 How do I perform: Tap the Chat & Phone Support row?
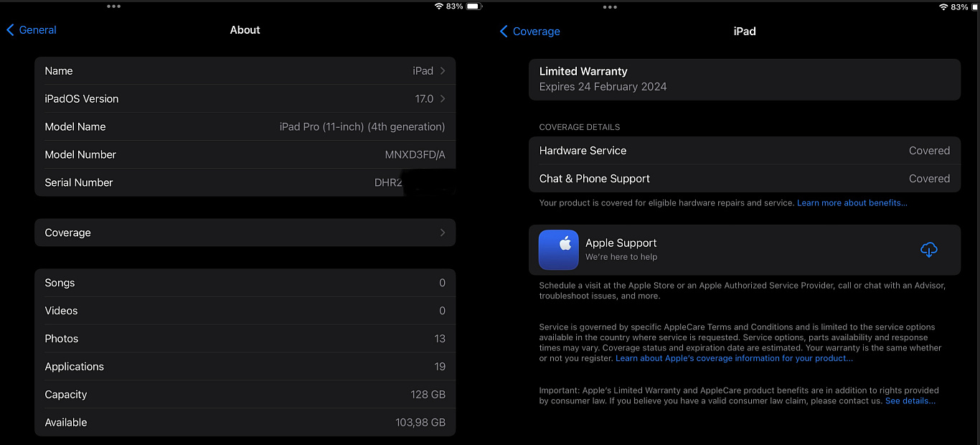tap(744, 179)
